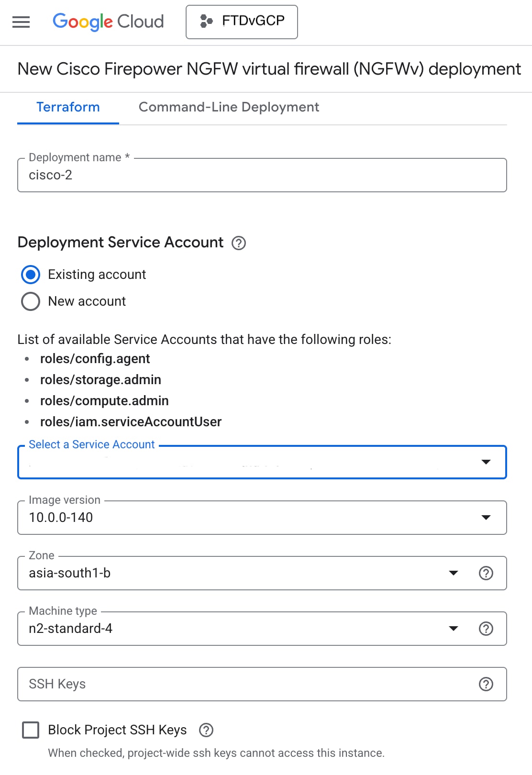Open the Zone dropdown arrow

coord(454,573)
